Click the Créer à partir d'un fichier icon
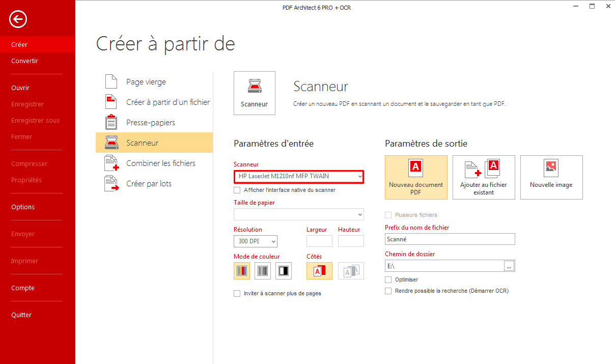The height and width of the screenshot is (364, 615). (111, 102)
